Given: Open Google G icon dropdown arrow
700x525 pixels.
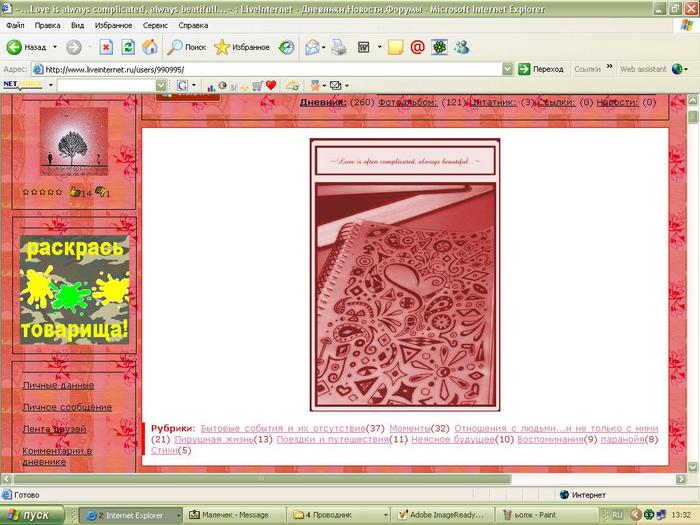Looking at the screenshot, I should pos(193,85).
